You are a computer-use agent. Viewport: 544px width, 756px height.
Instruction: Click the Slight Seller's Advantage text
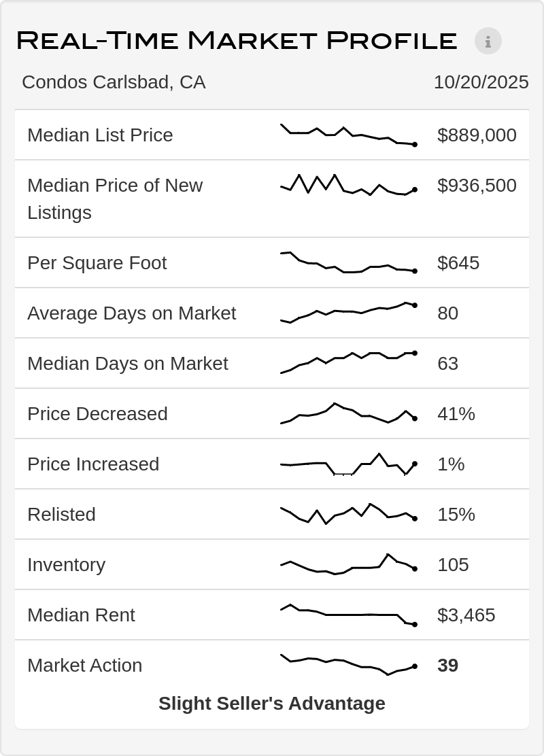(x=271, y=704)
